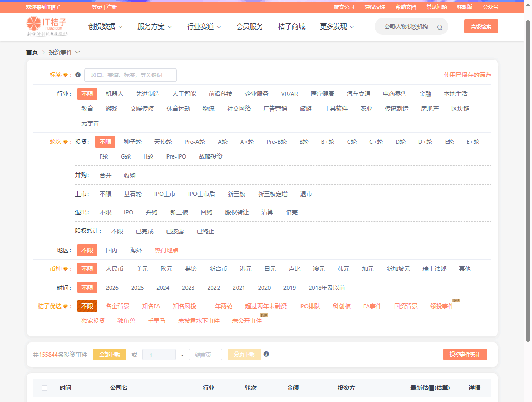Expand the 创投数据 dropdown menu

[x=105, y=26]
